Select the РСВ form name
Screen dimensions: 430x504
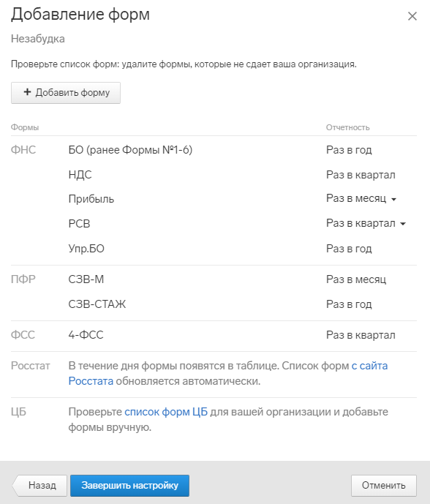[x=80, y=224]
